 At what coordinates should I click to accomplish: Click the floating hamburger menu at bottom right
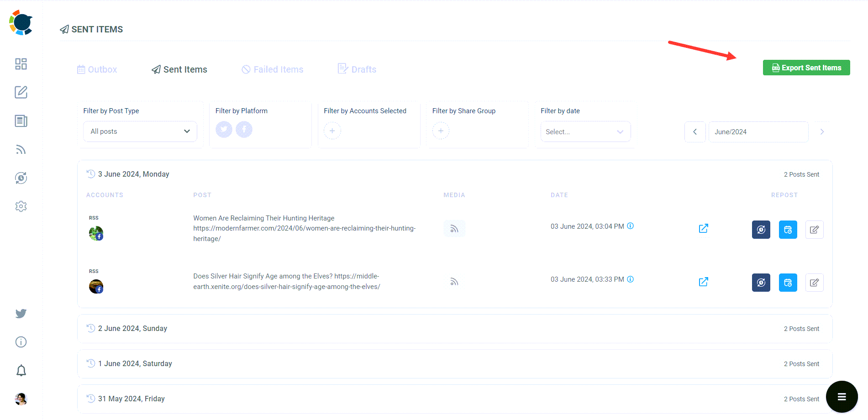click(842, 397)
